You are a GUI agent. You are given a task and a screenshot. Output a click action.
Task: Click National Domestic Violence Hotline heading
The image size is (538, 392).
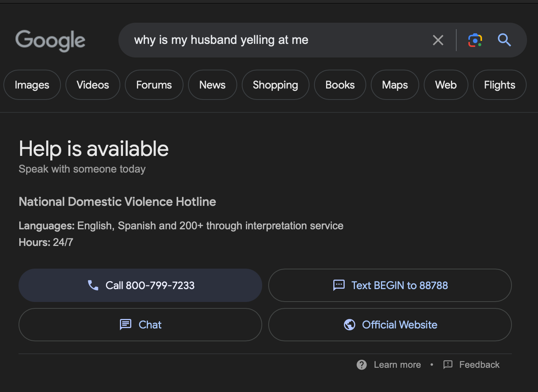pos(117,202)
